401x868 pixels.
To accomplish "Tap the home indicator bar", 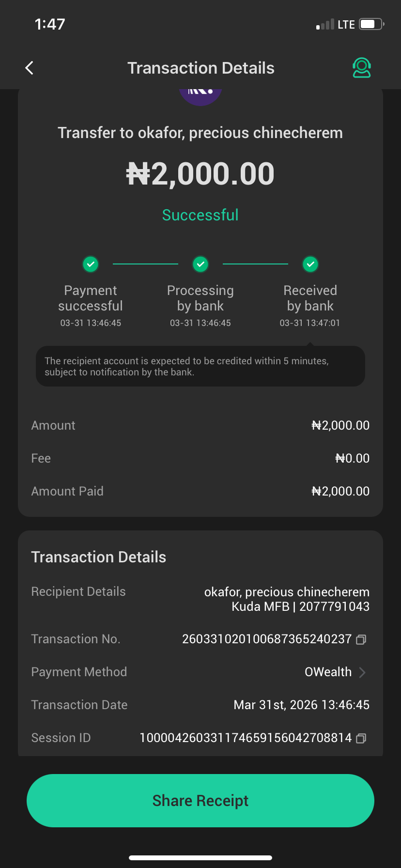I will (x=200, y=858).
